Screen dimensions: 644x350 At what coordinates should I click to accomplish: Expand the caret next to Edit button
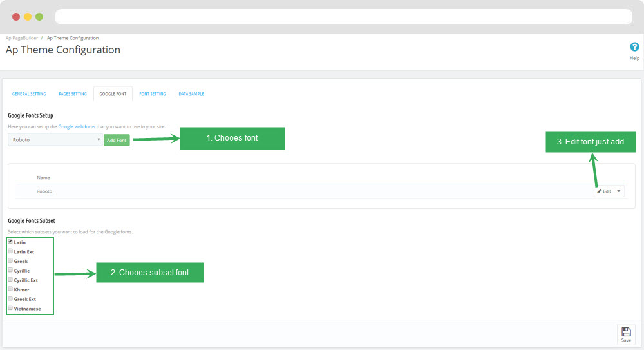619,191
